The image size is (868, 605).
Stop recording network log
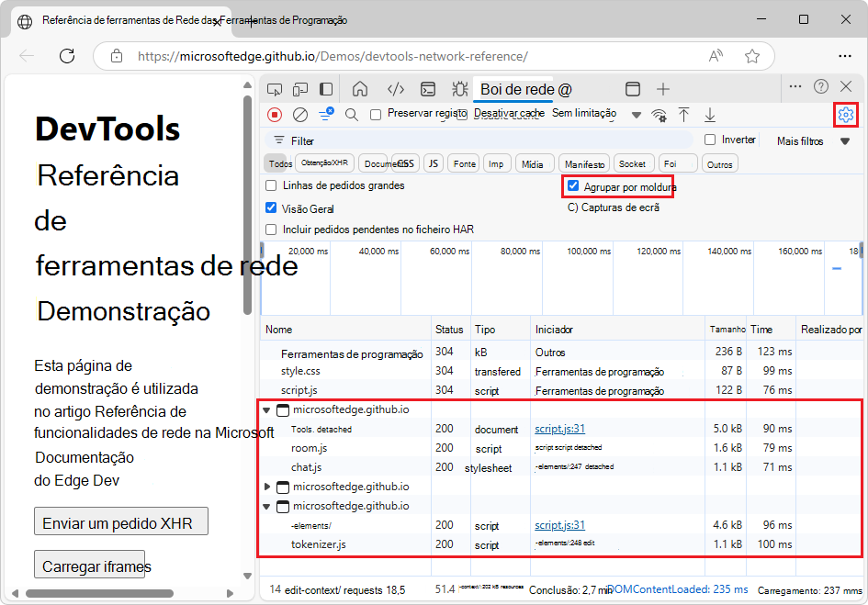pyautogui.click(x=275, y=113)
